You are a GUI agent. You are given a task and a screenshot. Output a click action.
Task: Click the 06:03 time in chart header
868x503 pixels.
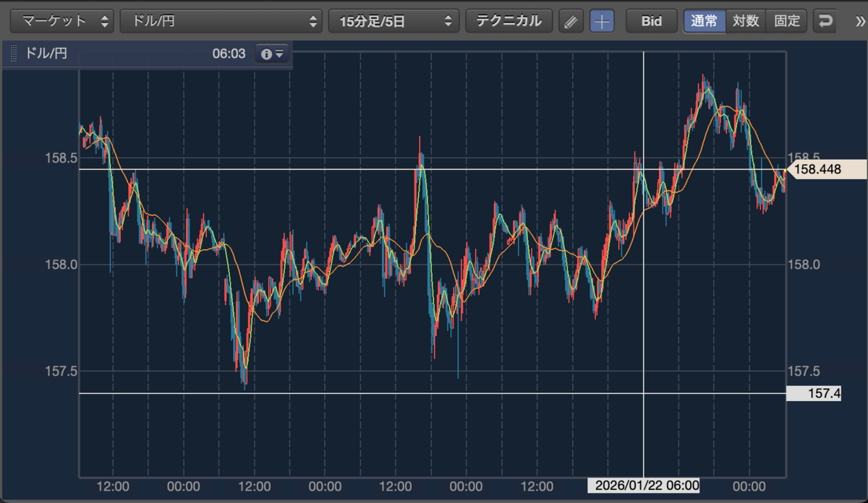(229, 54)
